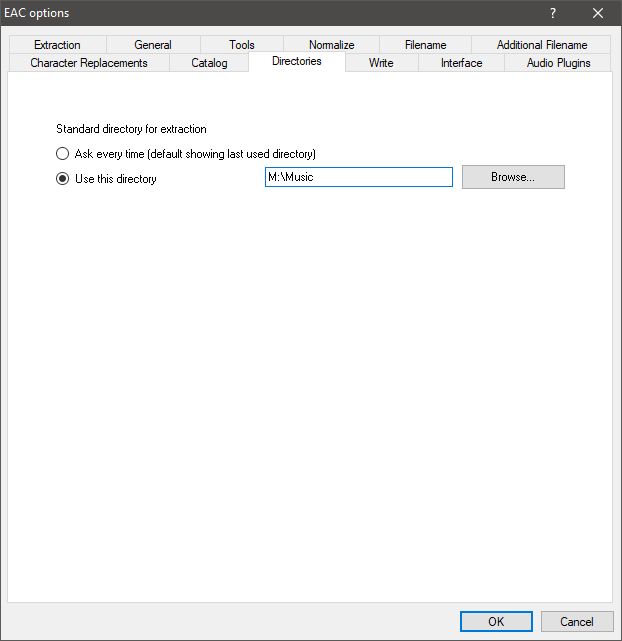Go to the Normalize tab
Screen dimensions: 622x641
click(x=331, y=45)
